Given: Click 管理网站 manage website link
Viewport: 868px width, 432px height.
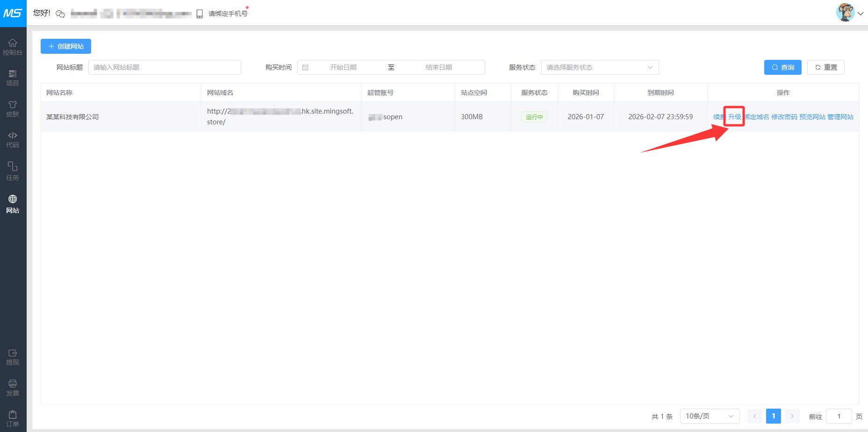Looking at the screenshot, I should click(x=840, y=117).
